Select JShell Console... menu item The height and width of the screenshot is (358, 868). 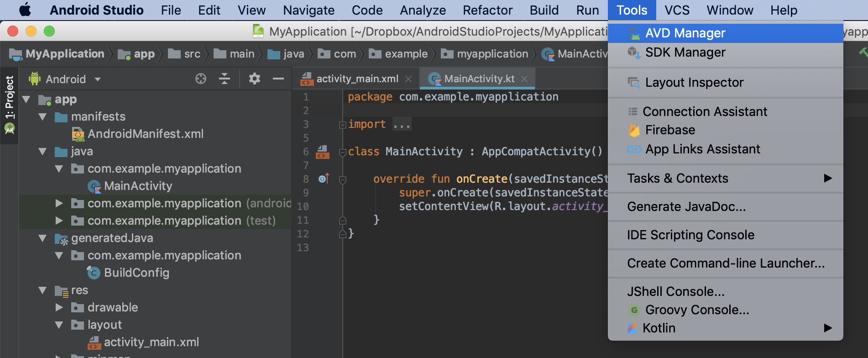[x=725, y=291]
